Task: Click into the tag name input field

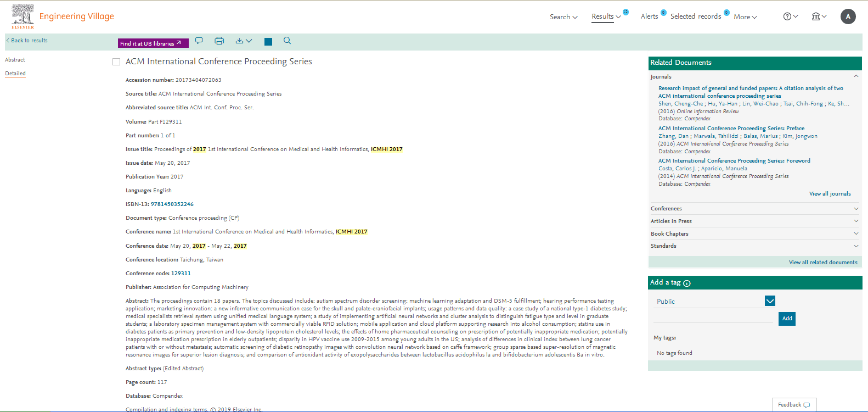Action: 713,318
